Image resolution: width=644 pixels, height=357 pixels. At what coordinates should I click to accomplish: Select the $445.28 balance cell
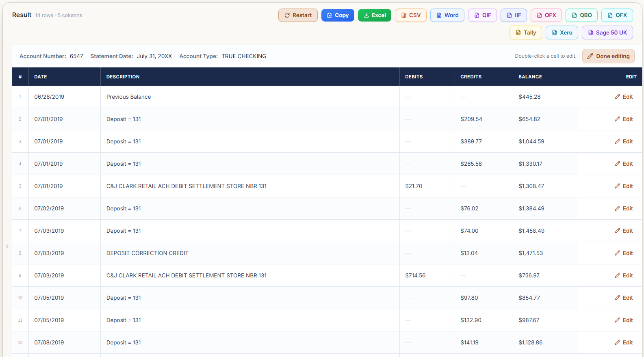tap(545, 97)
